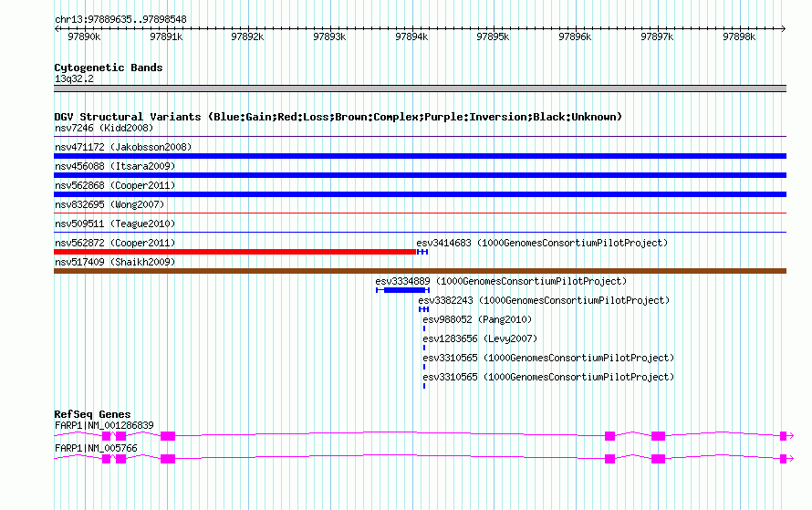Click the blue esv3334889 gain bar
Image resolution: width=812 pixels, height=510 pixels.
(x=403, y=290)
